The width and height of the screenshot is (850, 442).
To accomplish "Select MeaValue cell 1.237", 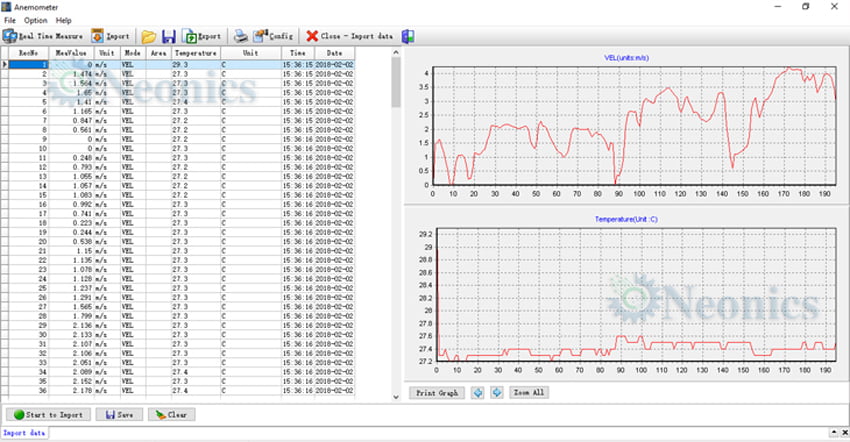I will tap(72, 288).
